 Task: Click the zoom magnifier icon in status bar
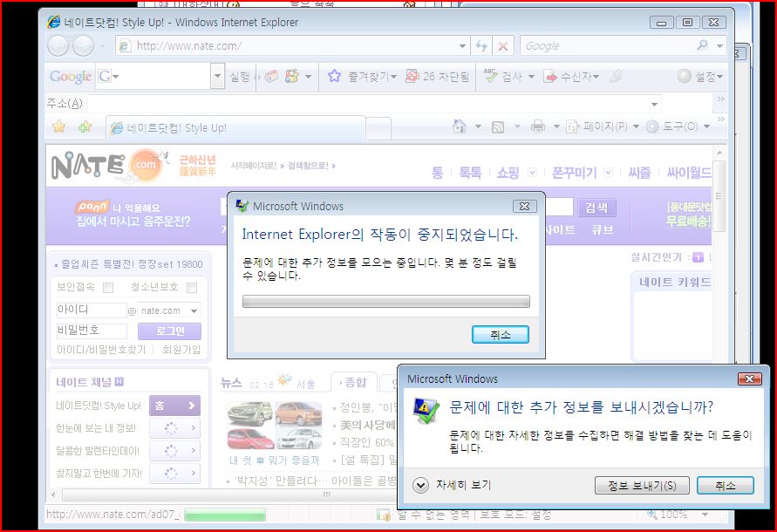(x=652, y=515)
